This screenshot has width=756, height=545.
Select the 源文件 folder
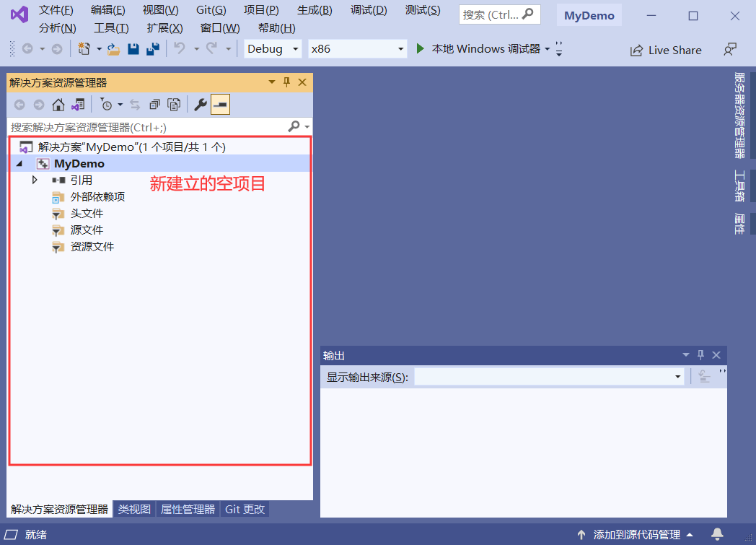(87, 230)
